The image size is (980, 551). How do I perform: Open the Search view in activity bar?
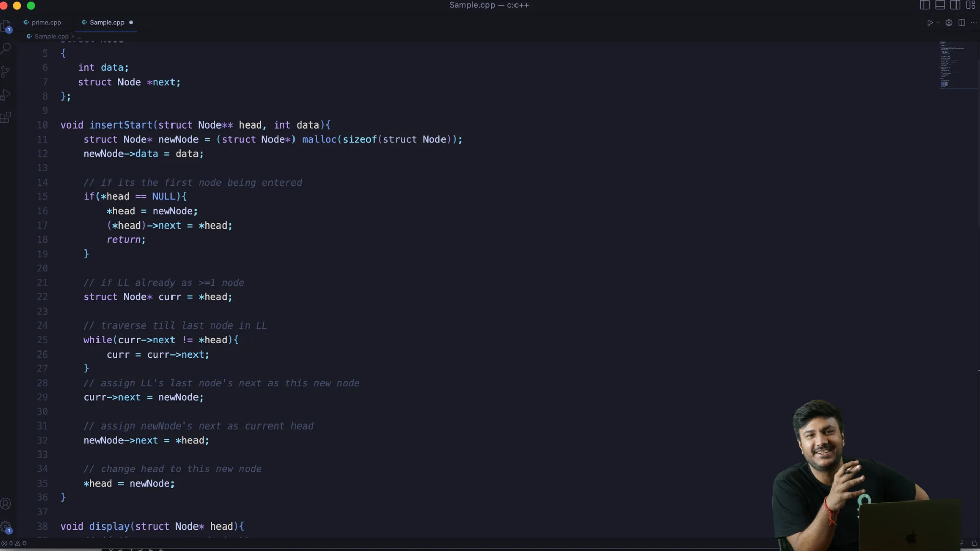(6, 48)
